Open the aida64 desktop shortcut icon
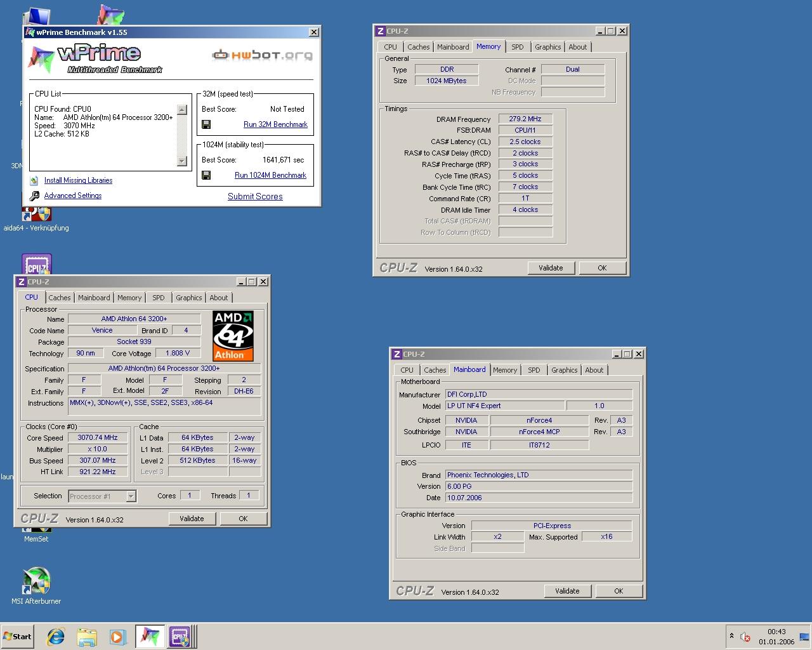 pos(36,213)
